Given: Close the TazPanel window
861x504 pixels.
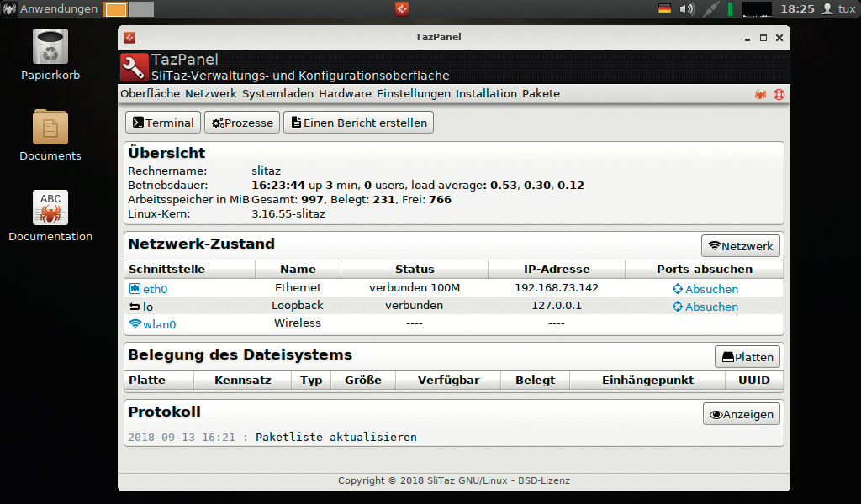Looking at the screenshot, I should 779,38.
